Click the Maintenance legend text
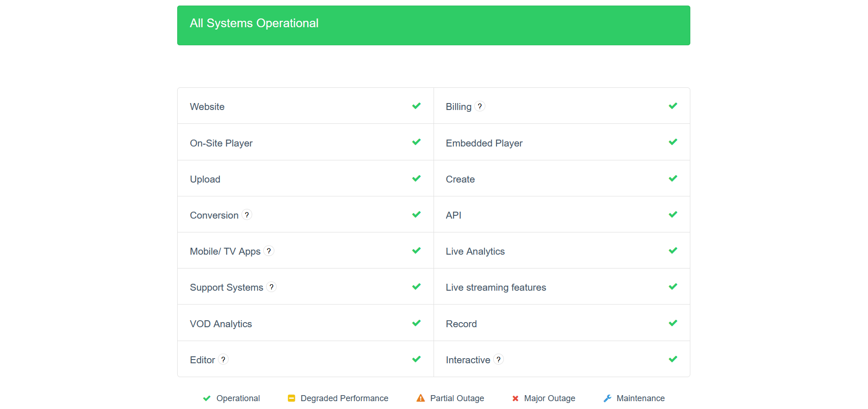 (641, 398)
